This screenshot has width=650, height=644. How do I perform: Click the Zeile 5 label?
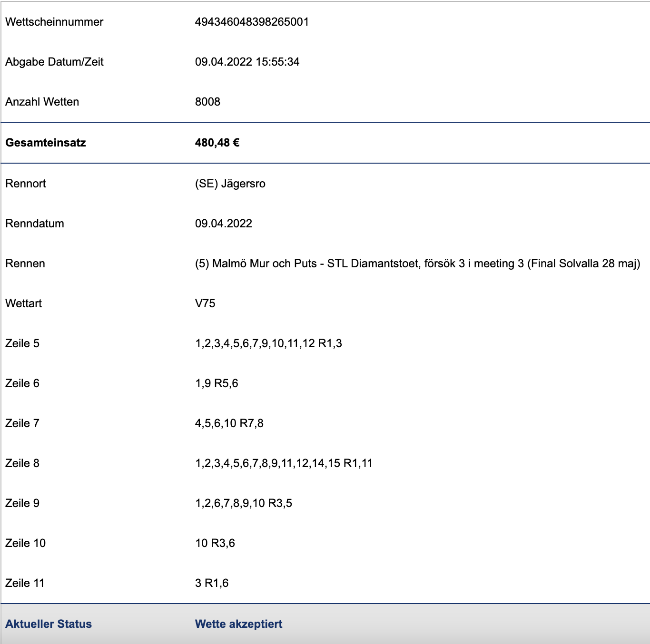[22, 343]
